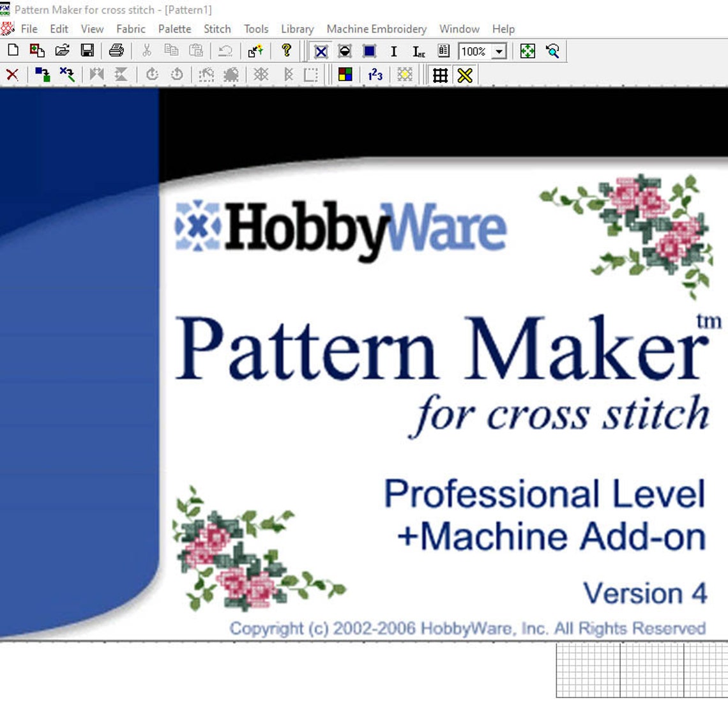Open the Fabric menu
The height and width of the screenshot is (728, 728).
(x=131, y=29)
